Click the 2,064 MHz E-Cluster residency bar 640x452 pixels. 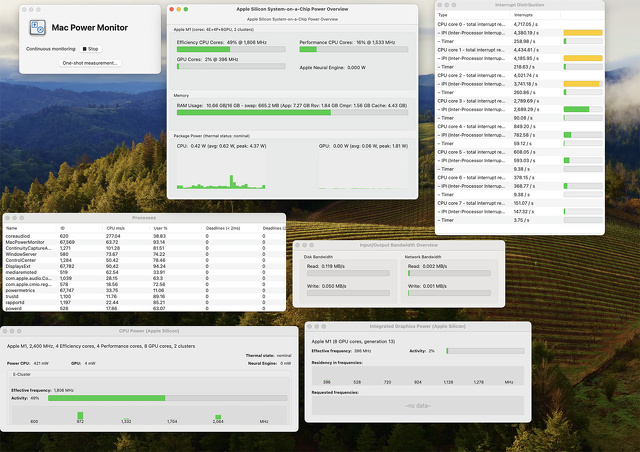(218, 417)
